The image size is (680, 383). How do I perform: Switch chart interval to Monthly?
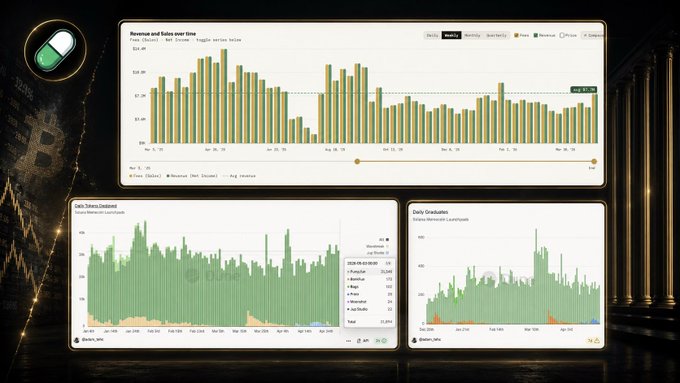point(472,35)
